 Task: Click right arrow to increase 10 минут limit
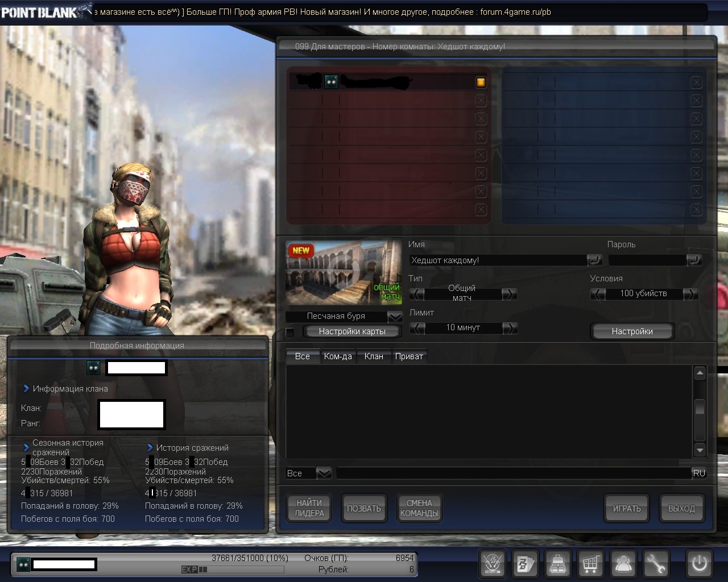point(510,328)
